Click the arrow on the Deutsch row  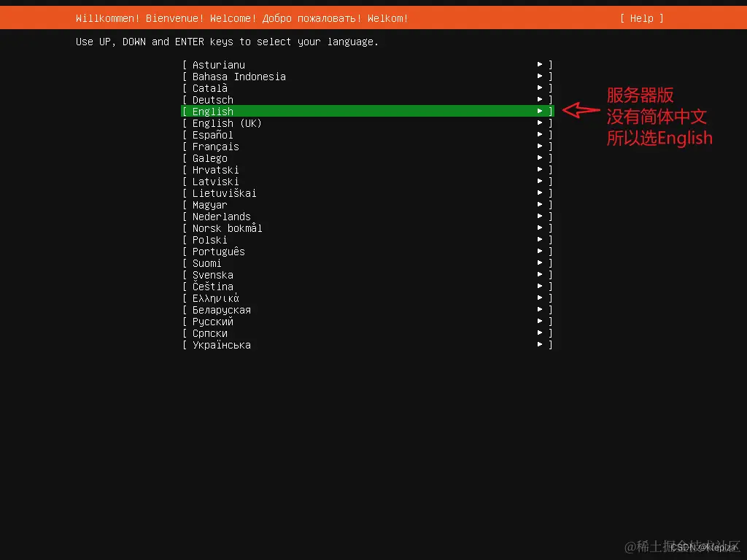coord(540,99)
